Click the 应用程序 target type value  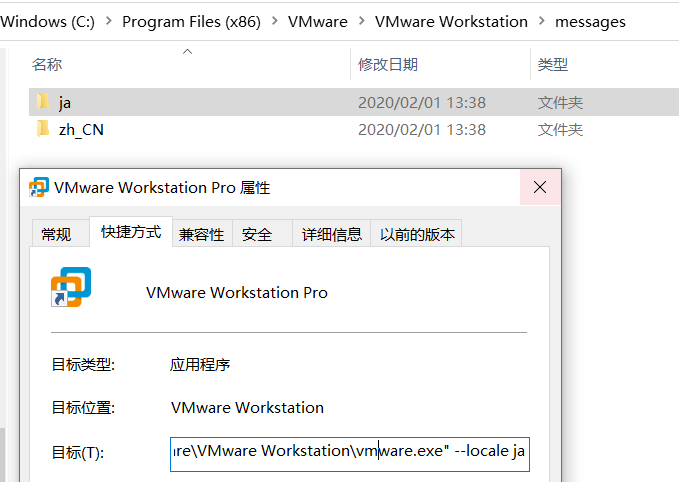pos(200,365)
